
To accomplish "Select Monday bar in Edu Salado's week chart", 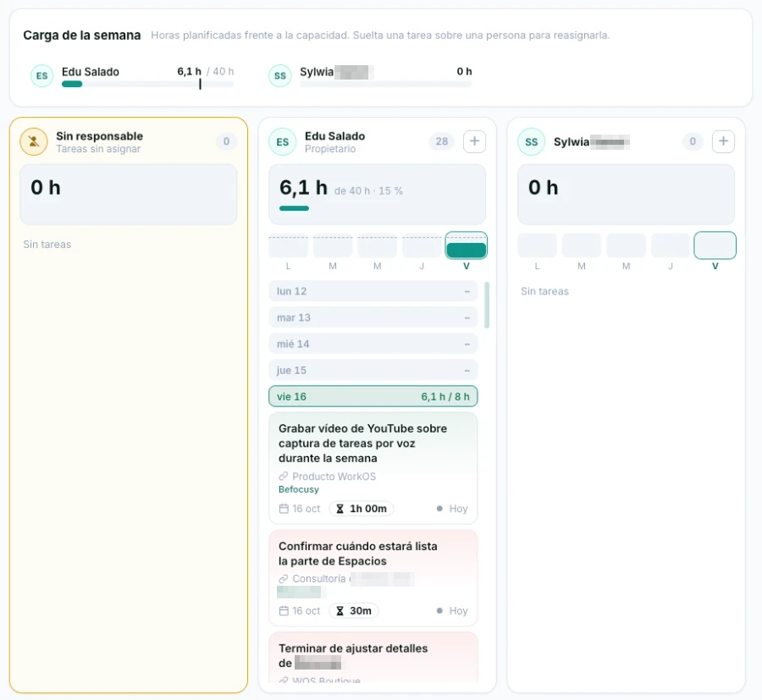I will [288, 247].
